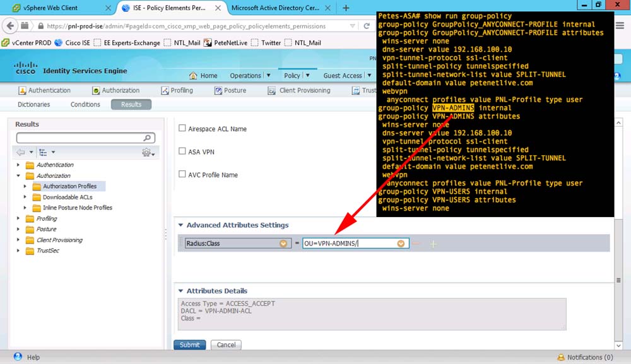Open the tree view options dropdown arrow
Image resolution: width=631 pixels, height=364 pixels.
[x=53, y=153]
